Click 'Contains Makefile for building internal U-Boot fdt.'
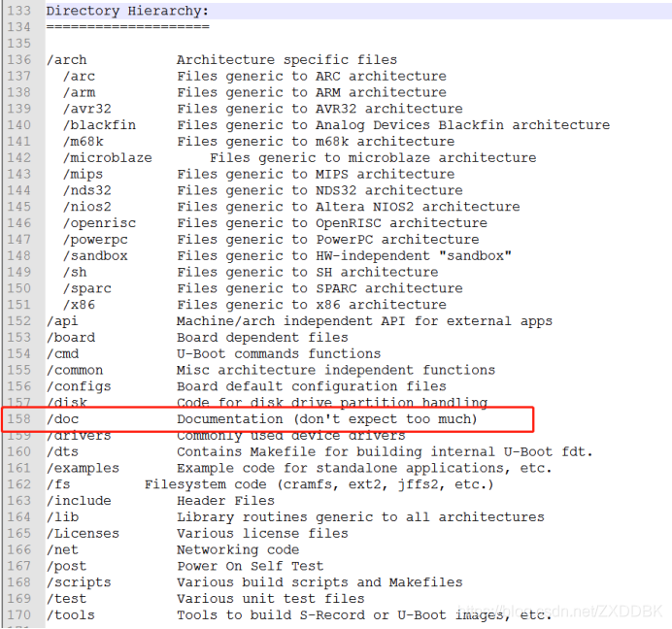The width and height of the screenshot is (672, 629). (385, 451)
